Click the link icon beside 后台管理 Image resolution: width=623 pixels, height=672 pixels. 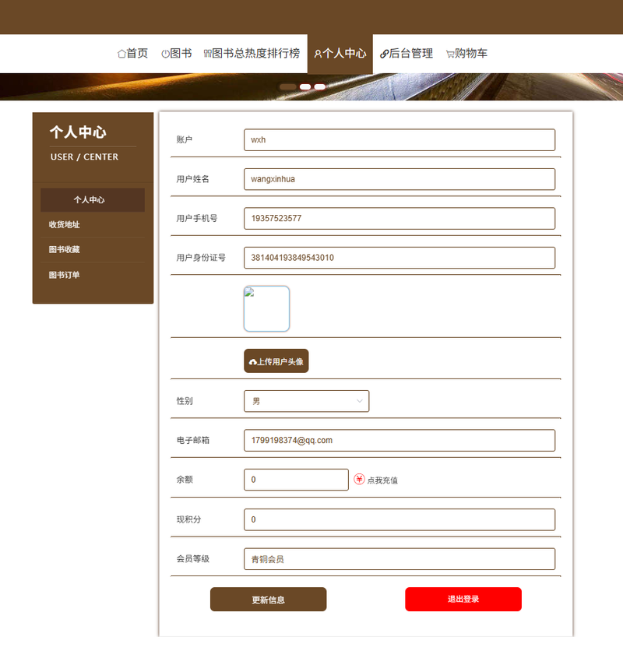point(385,54)
